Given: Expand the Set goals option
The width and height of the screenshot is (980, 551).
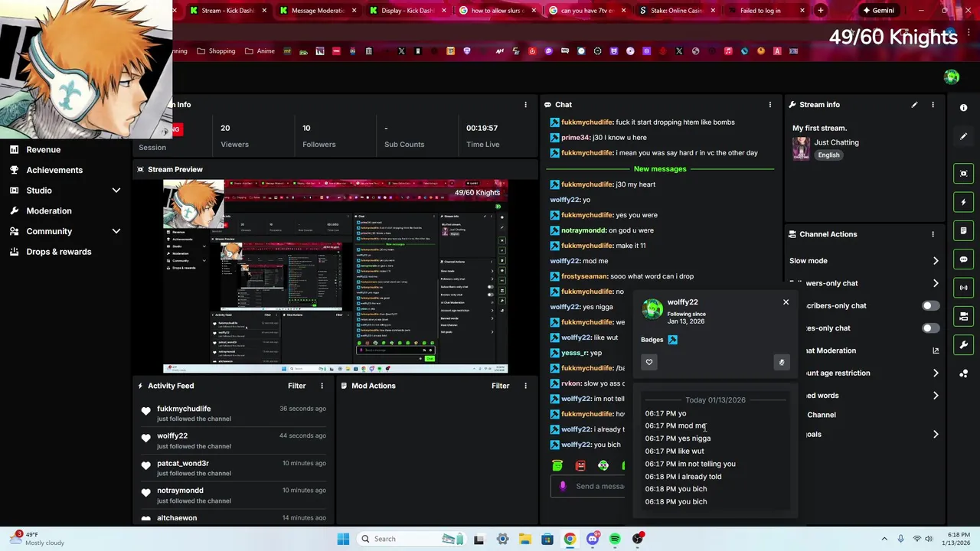Looking at the screenshot, I should coord(936,434).
